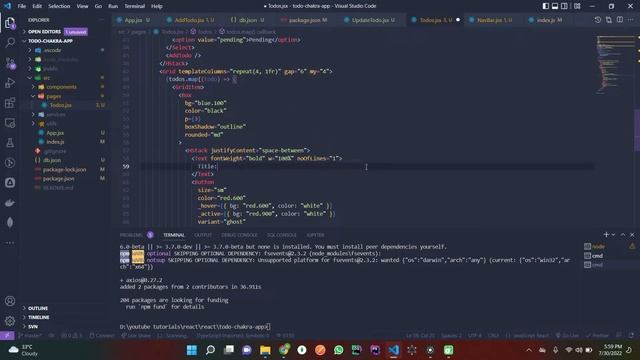Switch to the UpdateTodo.jsx editor tab
This screenshot has width=640, height=360.
(x=373, y=20)
